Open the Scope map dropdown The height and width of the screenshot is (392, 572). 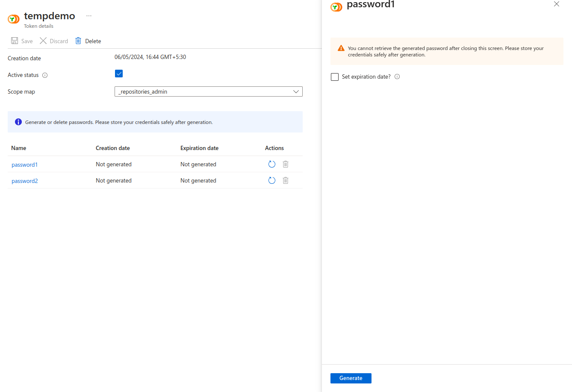tap(208, 91)
